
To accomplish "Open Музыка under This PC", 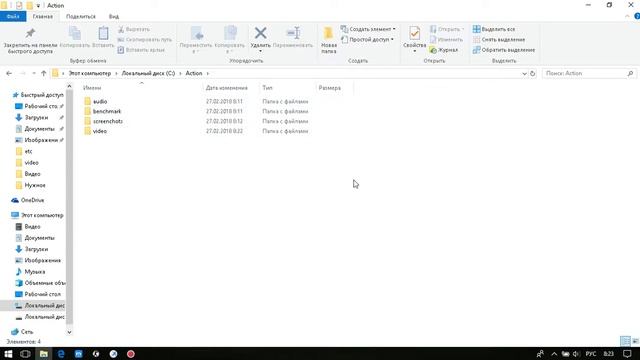I will click(x=35, y=272).
